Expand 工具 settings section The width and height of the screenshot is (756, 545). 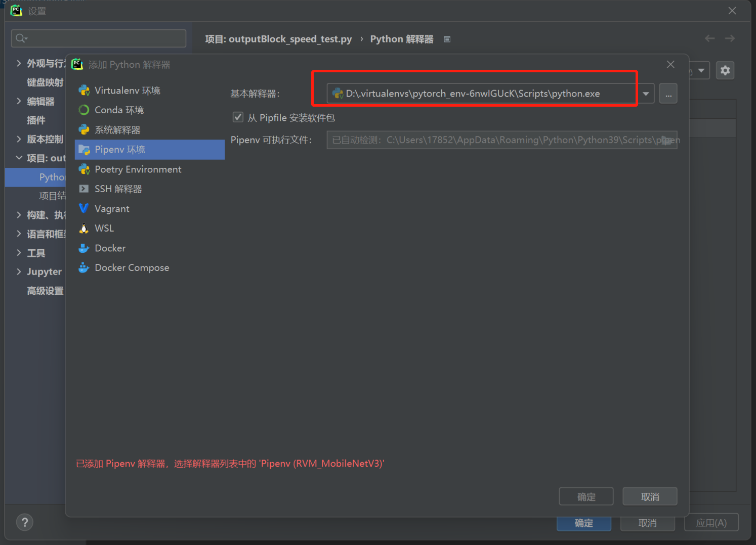pyautogui.click(x=19, y=253)
